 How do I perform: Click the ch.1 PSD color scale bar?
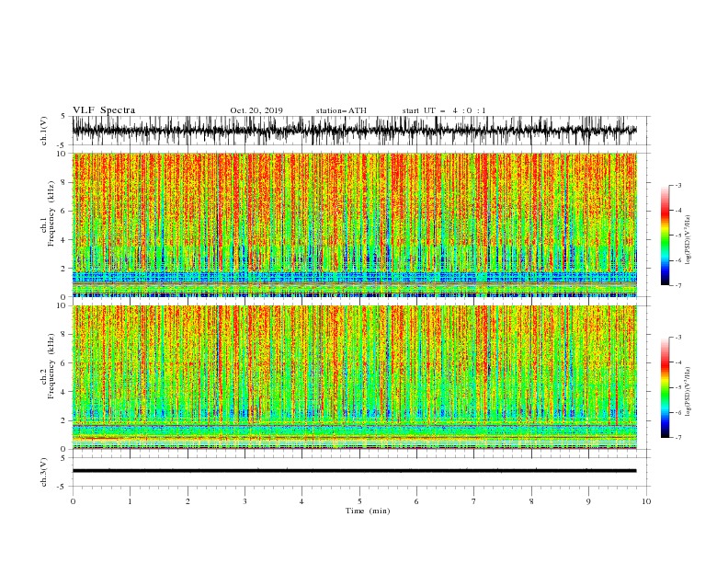(665, 236)
